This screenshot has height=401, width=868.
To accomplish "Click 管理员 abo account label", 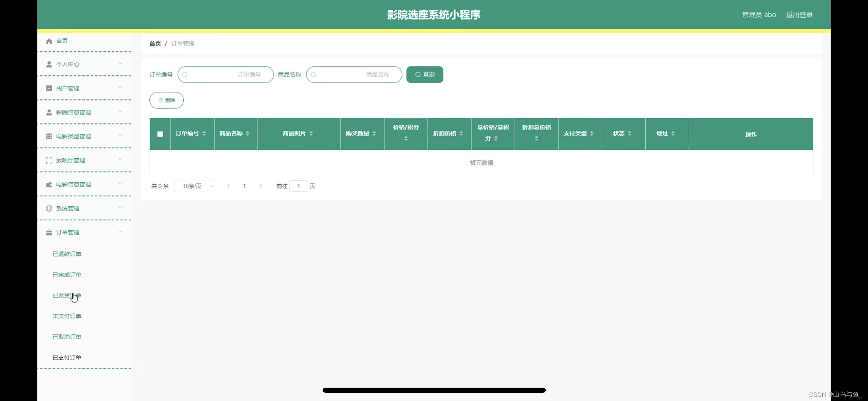I will [759, 15].
